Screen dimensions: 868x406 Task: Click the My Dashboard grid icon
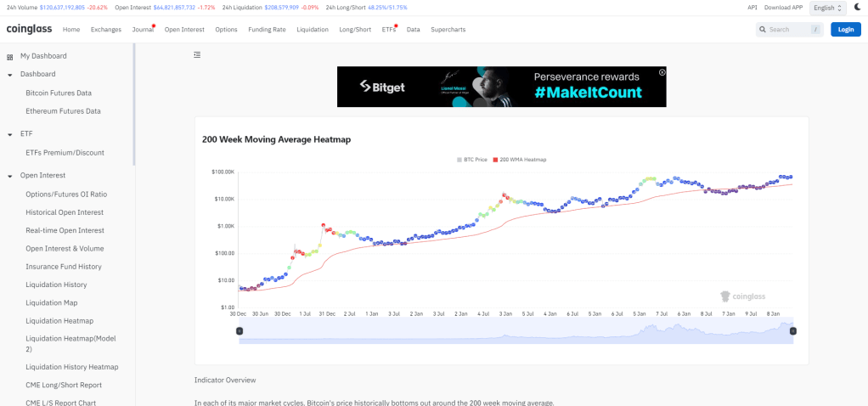click(x=10, y=57)
